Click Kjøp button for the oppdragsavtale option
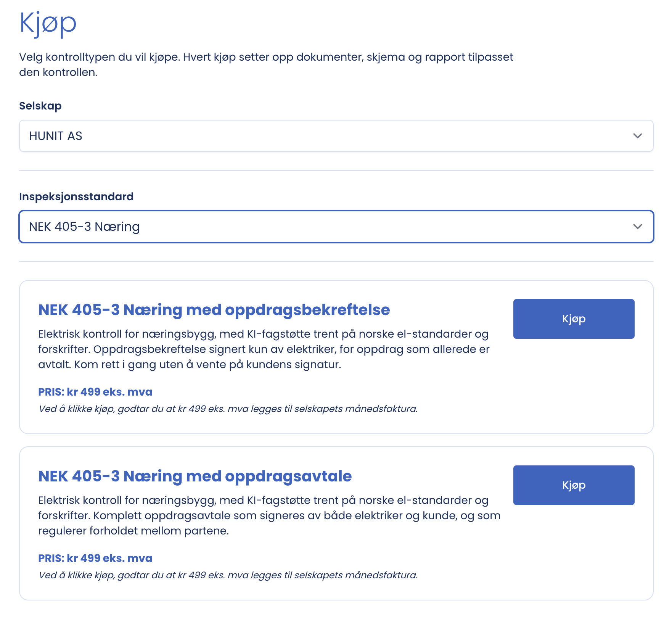The width and height of the screenshot is (672, 618). [574, 485]
